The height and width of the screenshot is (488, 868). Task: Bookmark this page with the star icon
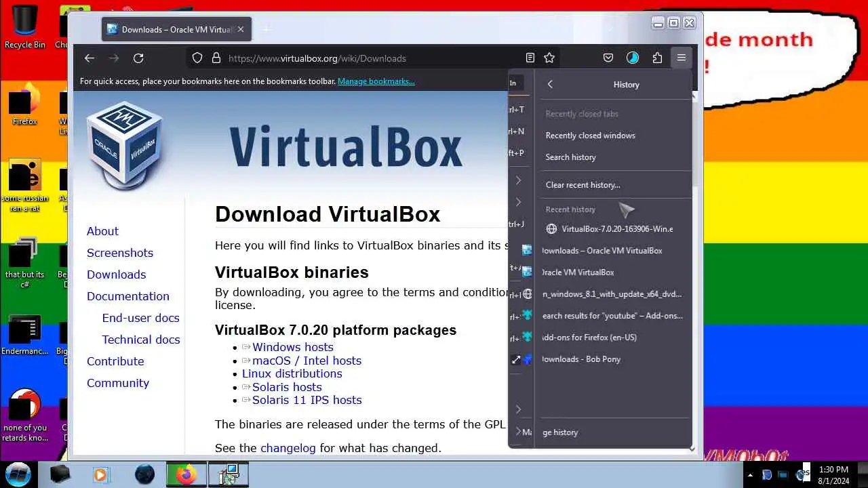pos(549,58)
